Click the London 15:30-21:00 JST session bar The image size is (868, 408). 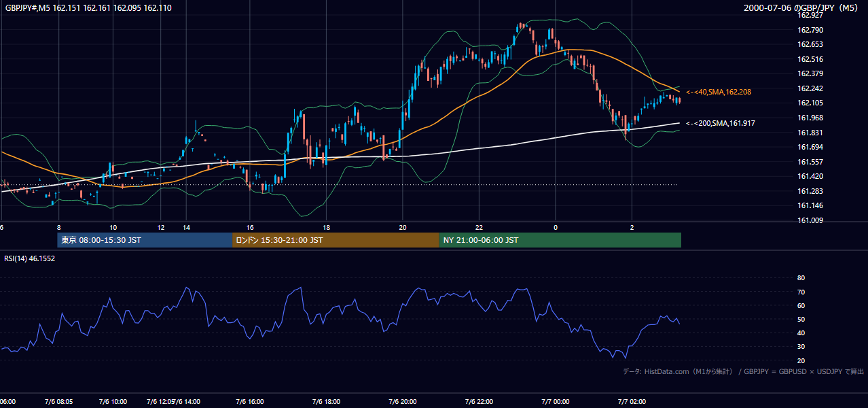336,240
